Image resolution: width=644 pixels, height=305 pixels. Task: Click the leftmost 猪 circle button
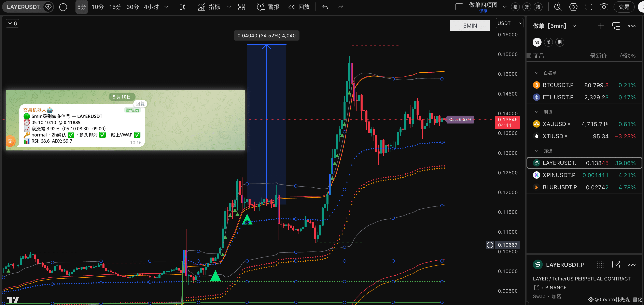click(515, 7)
